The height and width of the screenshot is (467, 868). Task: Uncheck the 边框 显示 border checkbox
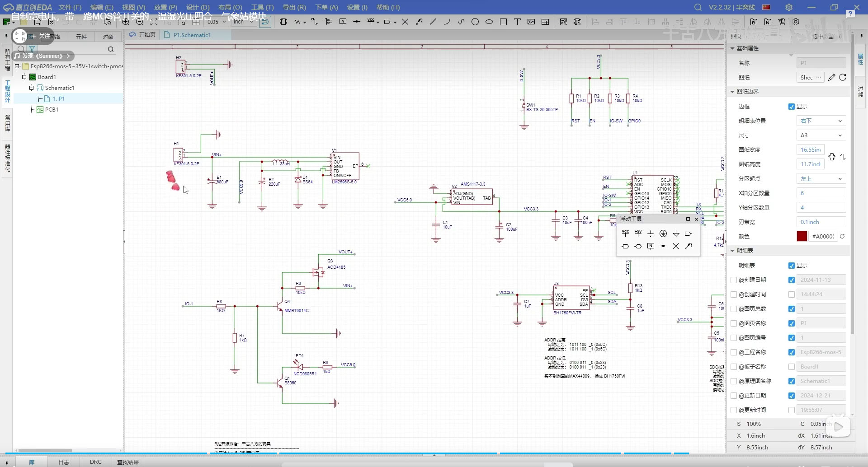(x=791, y=107)
